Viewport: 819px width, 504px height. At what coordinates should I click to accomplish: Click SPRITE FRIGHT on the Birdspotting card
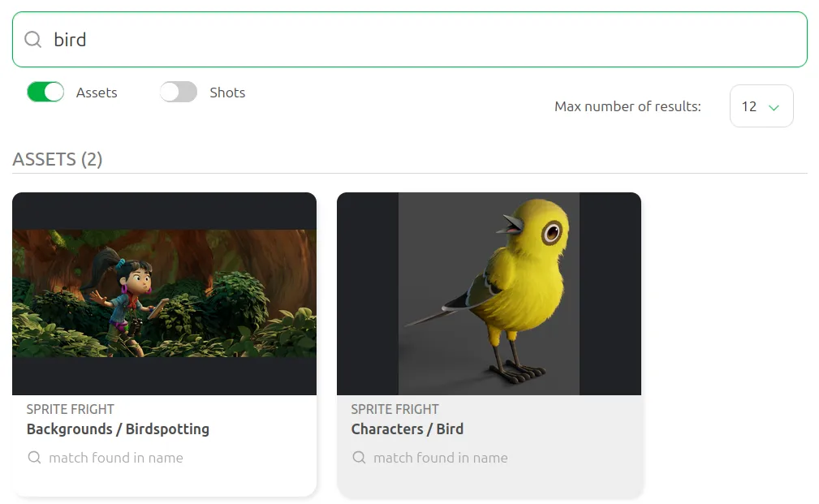click(x=71, y=409)
